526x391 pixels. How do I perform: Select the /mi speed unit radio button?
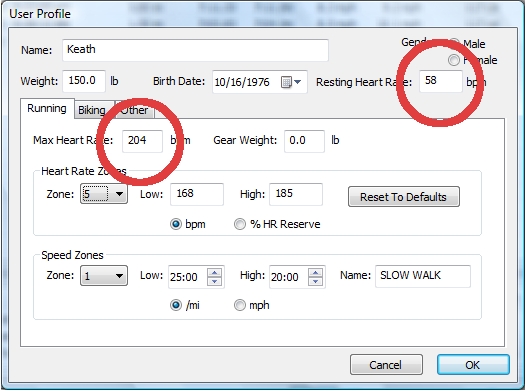coord(176,305)
